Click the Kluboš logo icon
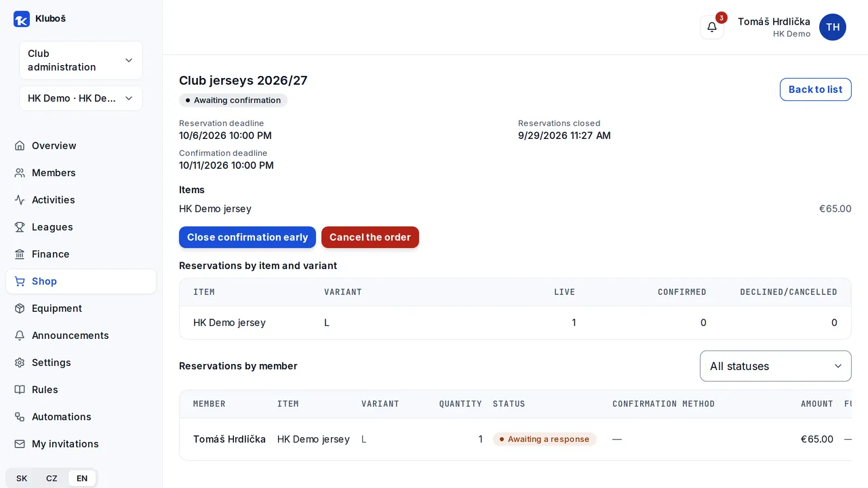This screenshot has height=488, width=868. pos(22,19)
